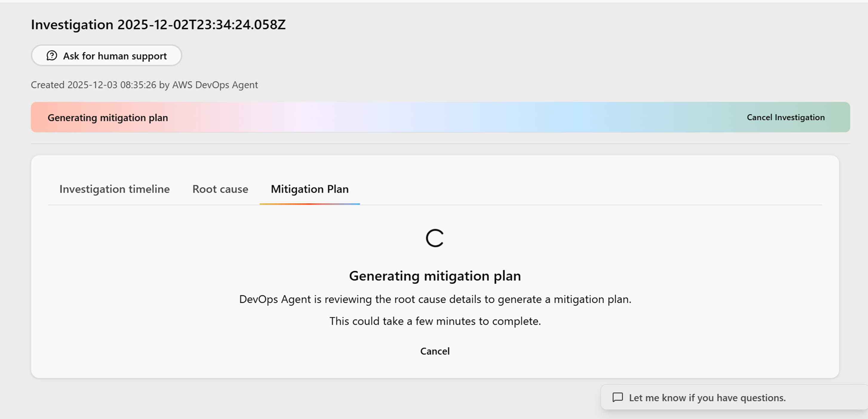Select the Mitigation Plan tab
Screen dimensions: 868x419
coord(309,189)
